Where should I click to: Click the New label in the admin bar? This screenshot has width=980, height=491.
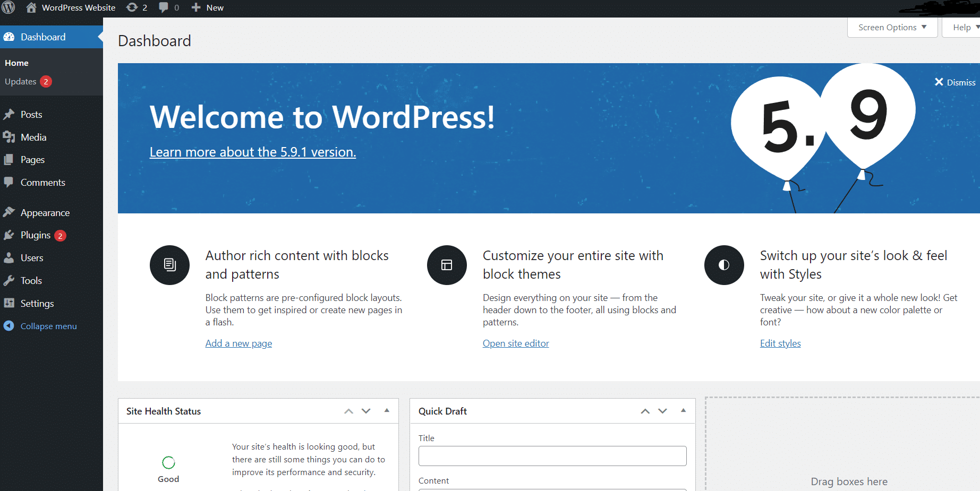point(215,7)
